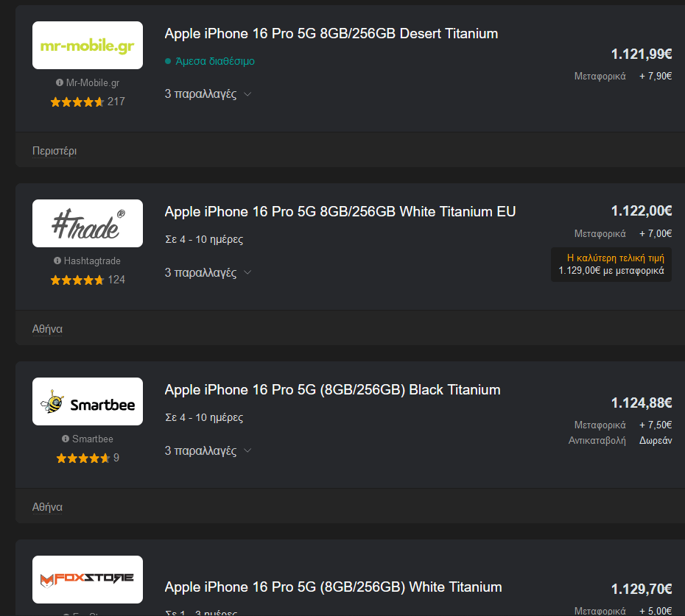This screenshot has height=616, width=685.
Task: Click Σε 4 - 10 ημέρες under White Titanium EU
Action: (204, 239)
